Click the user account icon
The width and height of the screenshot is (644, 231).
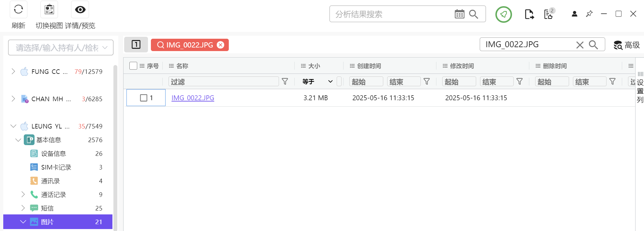[x=575, y=14]
